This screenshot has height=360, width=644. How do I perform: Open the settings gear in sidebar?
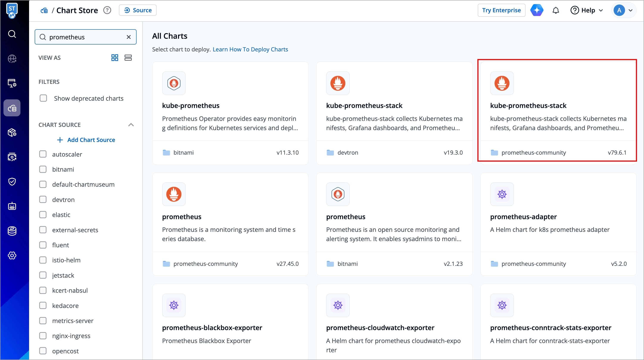click(x=12, y=255)
